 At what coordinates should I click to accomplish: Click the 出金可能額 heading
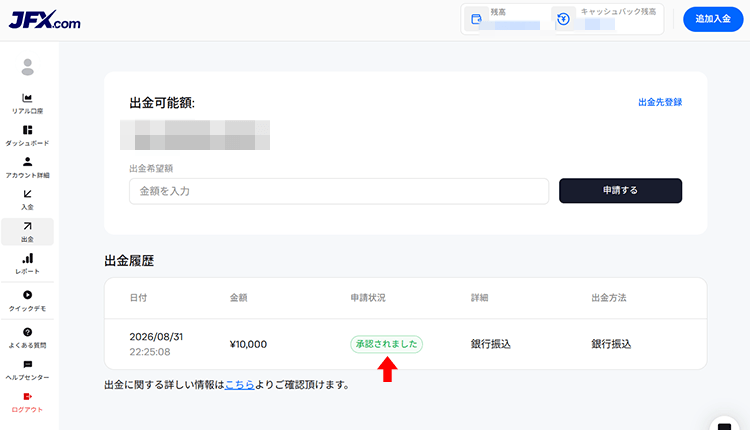[x=162, y=103]
